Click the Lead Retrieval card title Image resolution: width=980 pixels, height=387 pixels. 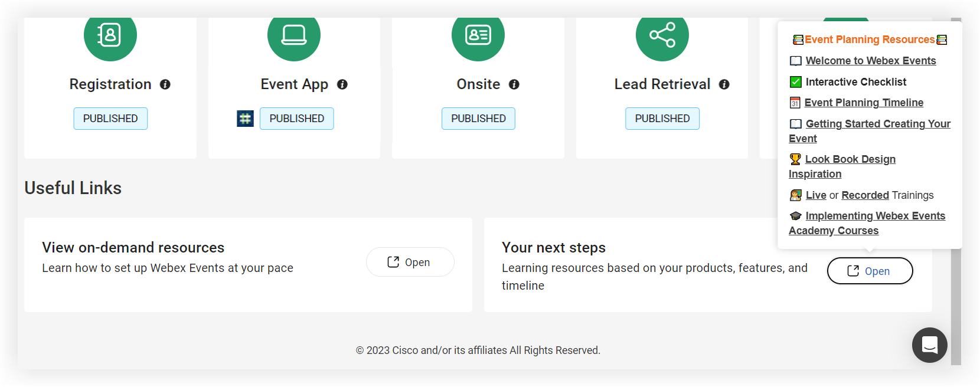[x=662, y=84]
